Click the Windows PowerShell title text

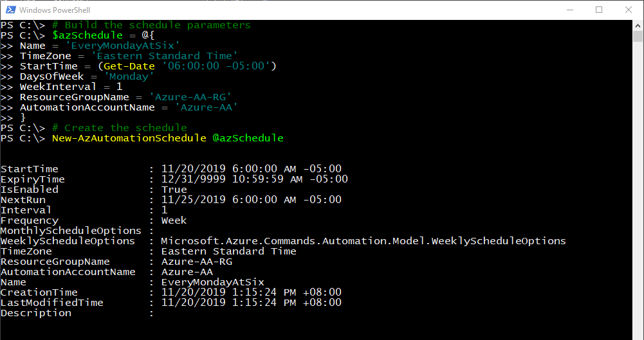click(x=55, y=10)
